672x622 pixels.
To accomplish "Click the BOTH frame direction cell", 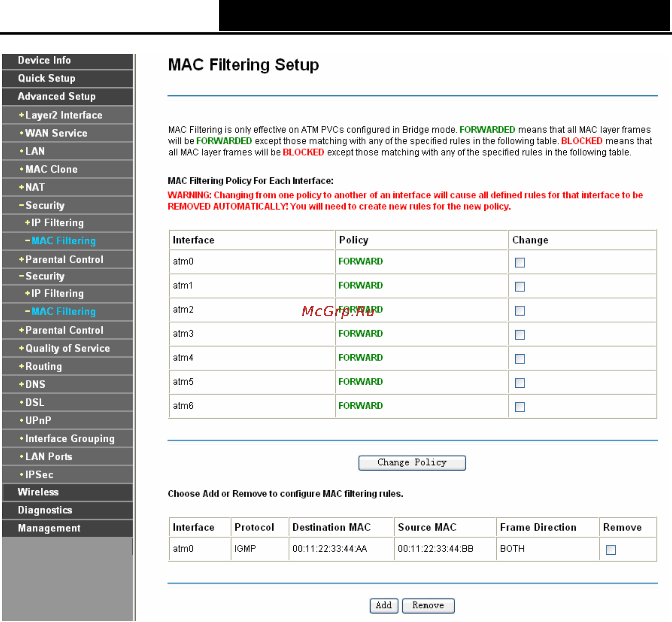I will 548,549.
